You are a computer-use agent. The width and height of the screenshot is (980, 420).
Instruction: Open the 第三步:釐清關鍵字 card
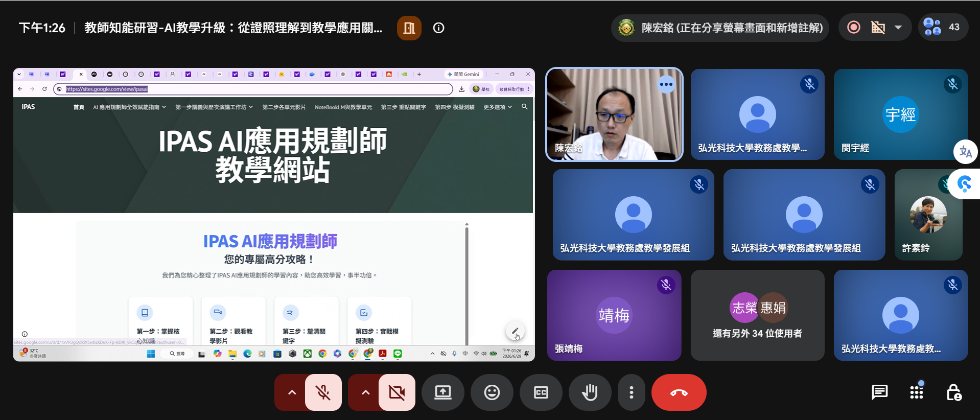click(307, 321)
